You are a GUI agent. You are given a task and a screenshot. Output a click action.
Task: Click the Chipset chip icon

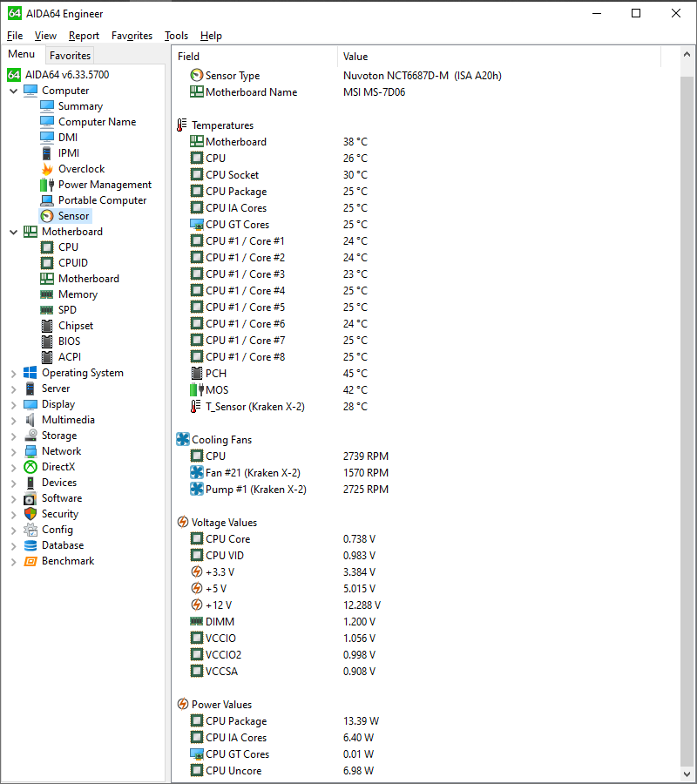point(47,326)
